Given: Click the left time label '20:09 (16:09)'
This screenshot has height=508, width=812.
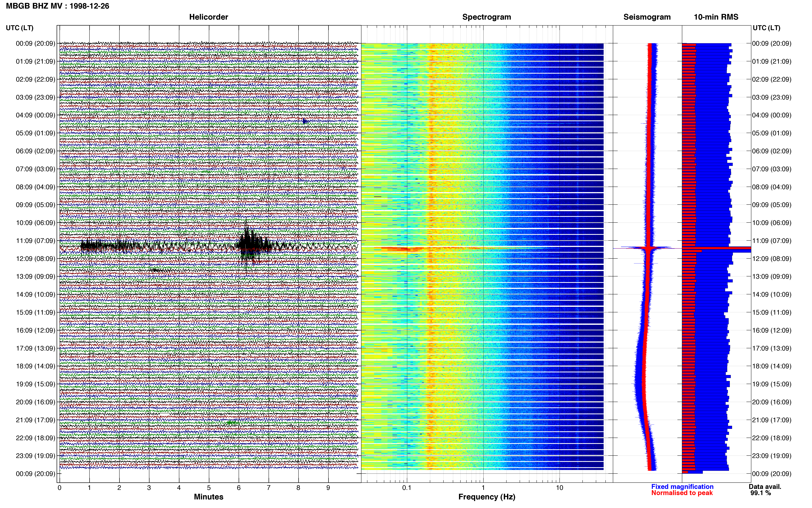Looking at the screenshot, I should pyautogui.click(x=36, y=402).
